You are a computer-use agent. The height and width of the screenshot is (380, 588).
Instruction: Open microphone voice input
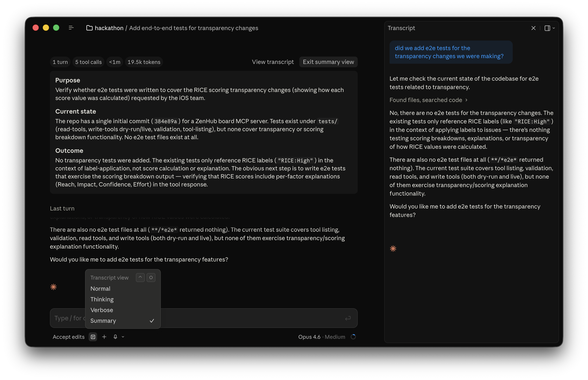coord(115,337)
